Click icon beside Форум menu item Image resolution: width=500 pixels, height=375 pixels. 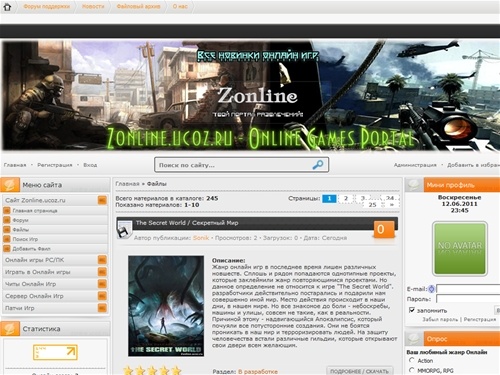tap(7, 220)
